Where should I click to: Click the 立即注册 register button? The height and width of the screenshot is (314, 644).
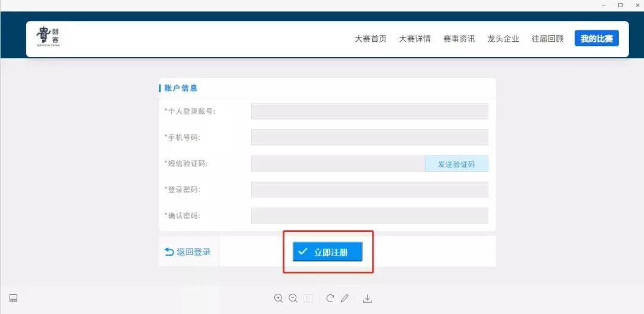[x=327, y=252]
